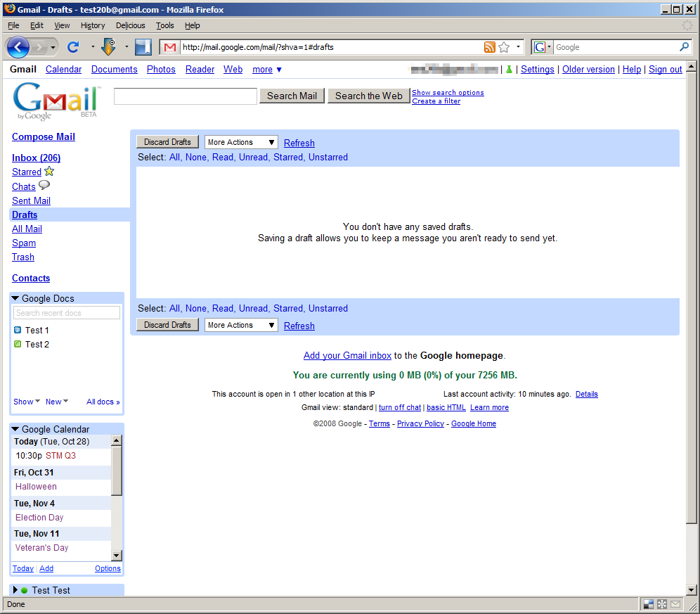Click the page scrollbar down arrow
This screenshot has width=700, height=614.
(x=691, y=590)
